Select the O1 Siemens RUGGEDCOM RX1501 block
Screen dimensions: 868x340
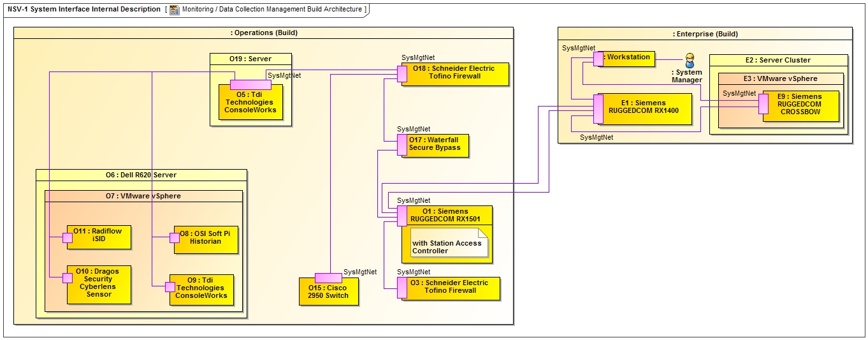click(447, 234)
